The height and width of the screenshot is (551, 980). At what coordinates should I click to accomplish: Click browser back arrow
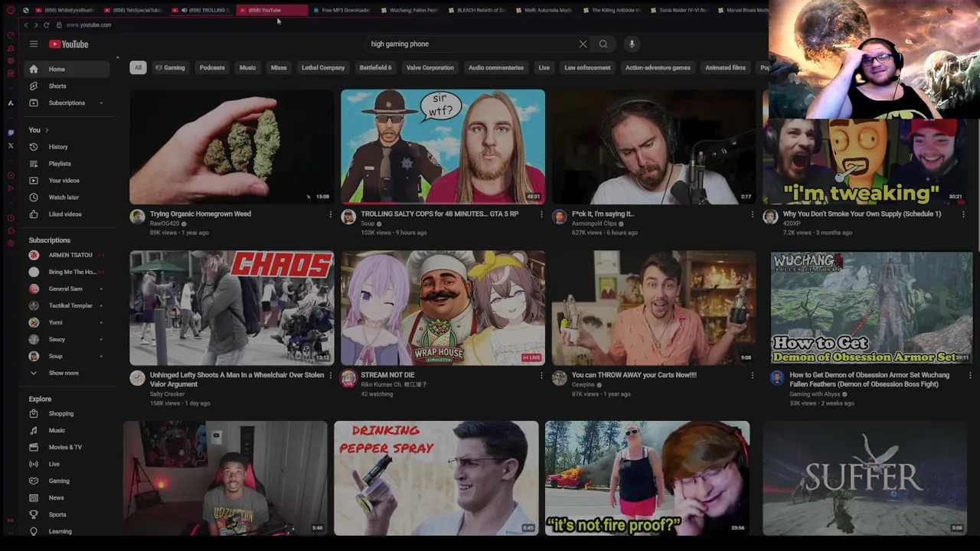(25, 25)
